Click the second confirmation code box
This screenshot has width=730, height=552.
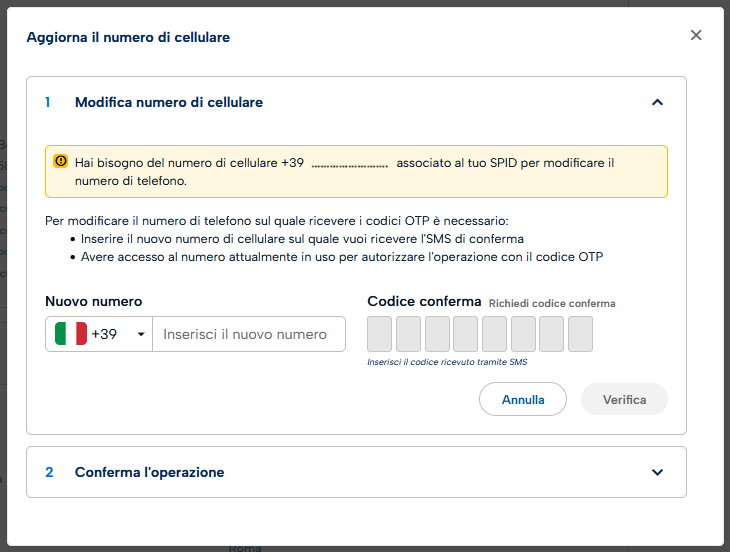click(x=408, y=334)
